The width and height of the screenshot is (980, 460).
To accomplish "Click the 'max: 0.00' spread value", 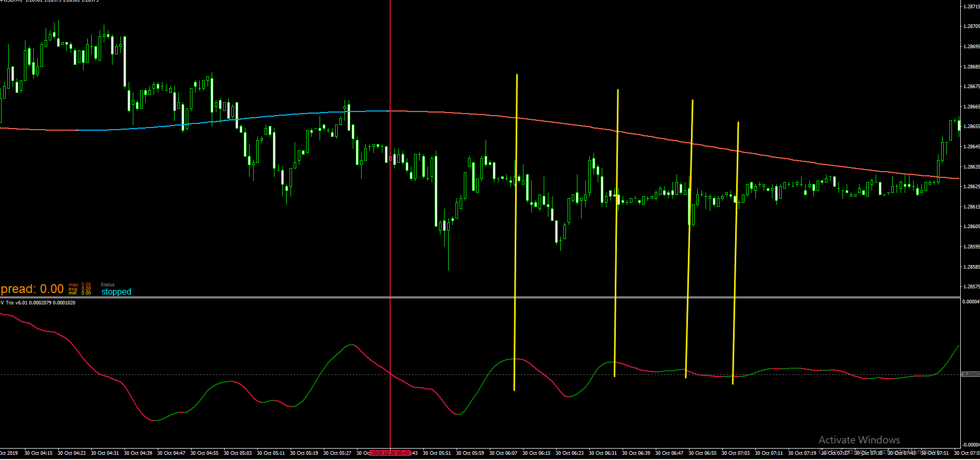I will point(80,285).
